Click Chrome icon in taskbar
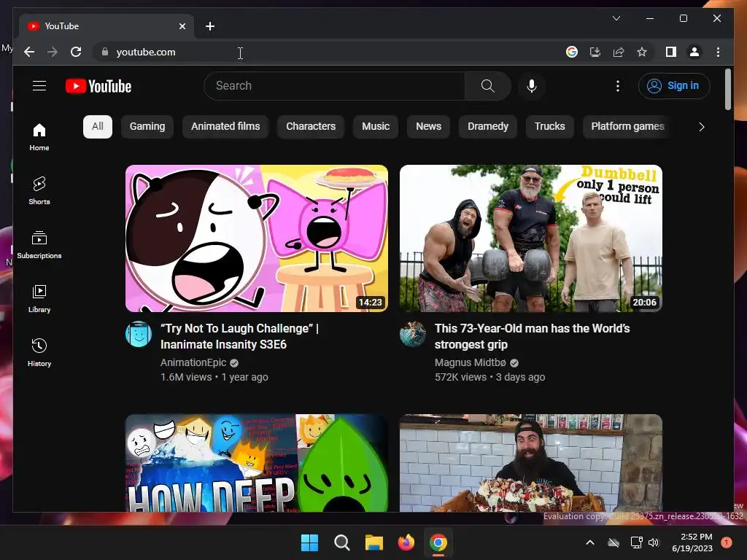 (438, 542)
